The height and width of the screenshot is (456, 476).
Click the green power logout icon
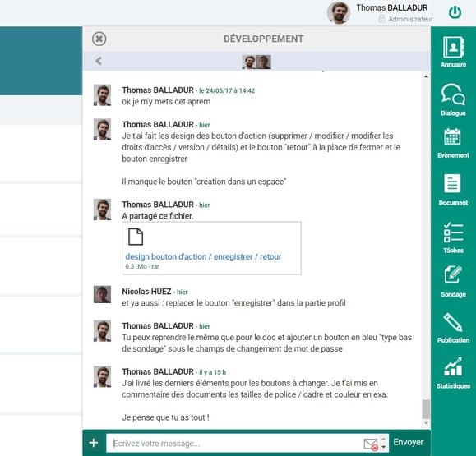point(455,12)
